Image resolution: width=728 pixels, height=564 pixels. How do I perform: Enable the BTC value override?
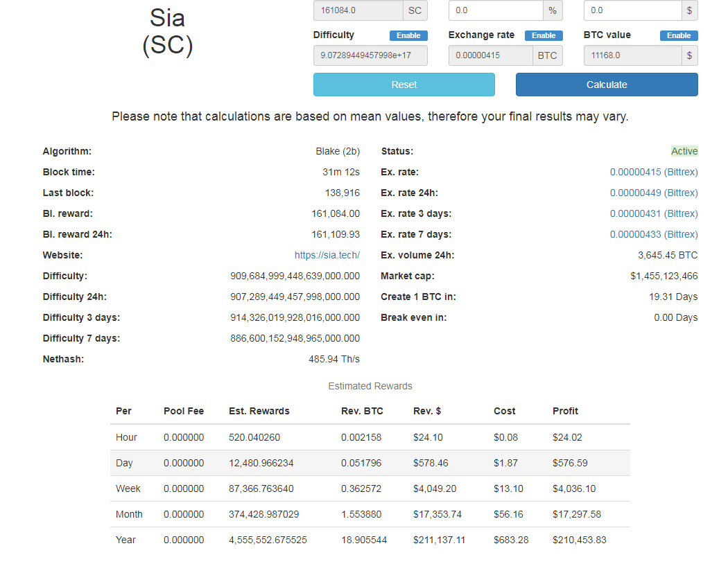coord(679,35)
